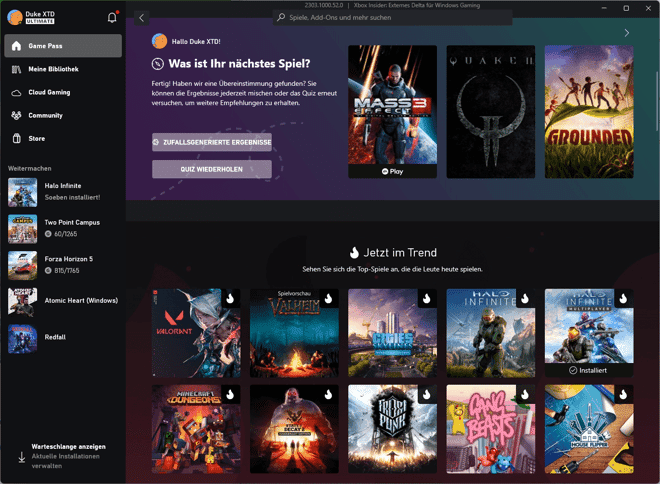Click the download queue arrow icon
The image size is (660, 484).
21,457
